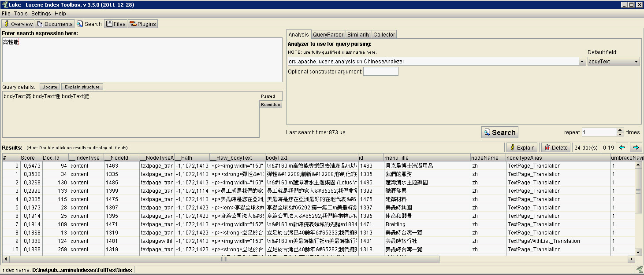Switch to the QueryParser sub-tab
Image resolution: width=644 pixels, height=275 pixels.
(328, 34)
